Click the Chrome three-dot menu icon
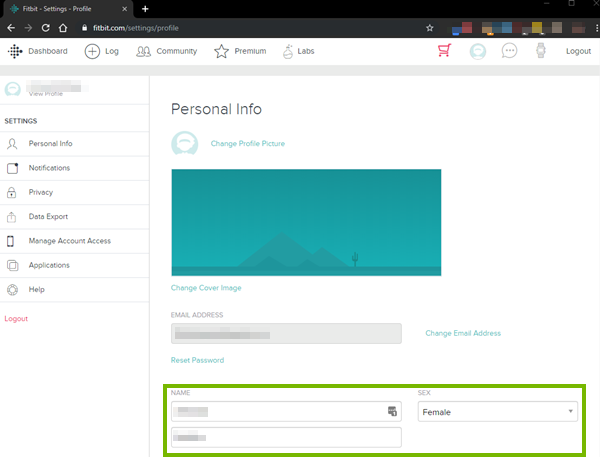 click(597, 28)
